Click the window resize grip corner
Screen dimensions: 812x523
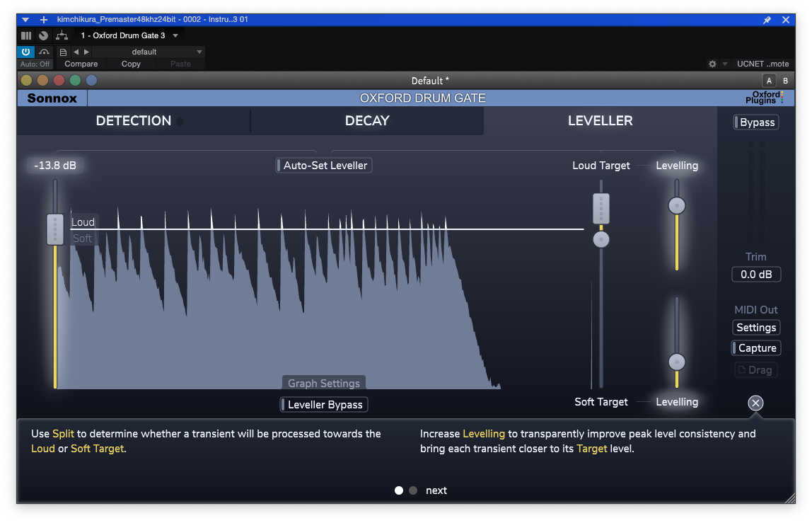coord(790,498)
